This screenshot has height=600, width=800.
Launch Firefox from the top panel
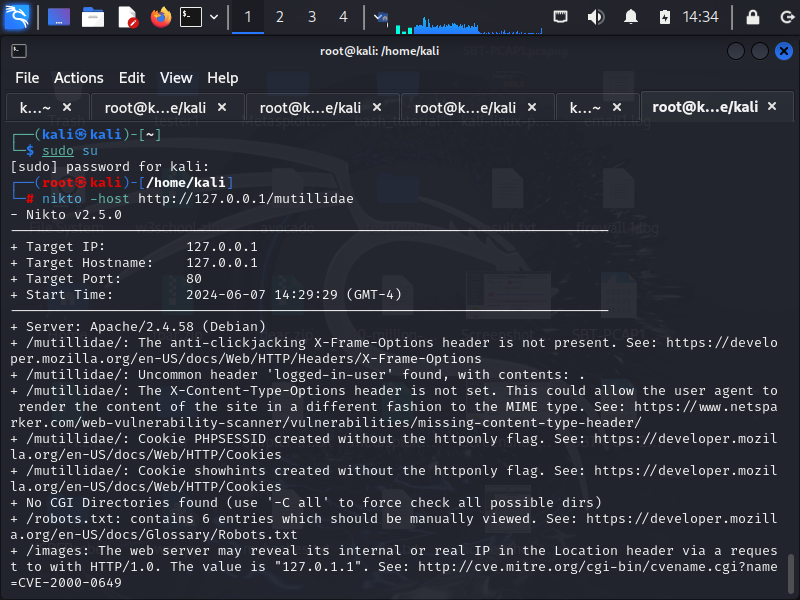coord(160,16)
